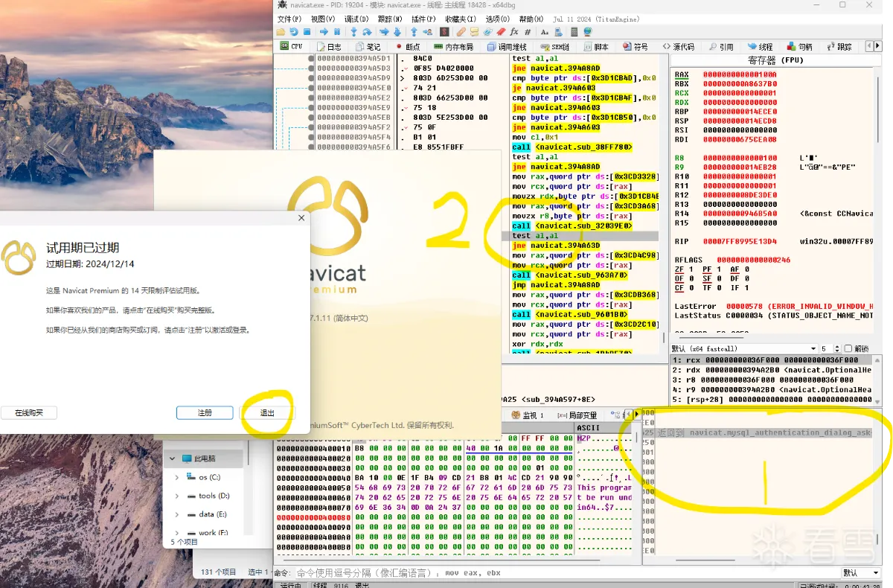Expand the tools (D:) drive node
The image size is (893, 588).
pyautogui.click(x=177, y=496)
